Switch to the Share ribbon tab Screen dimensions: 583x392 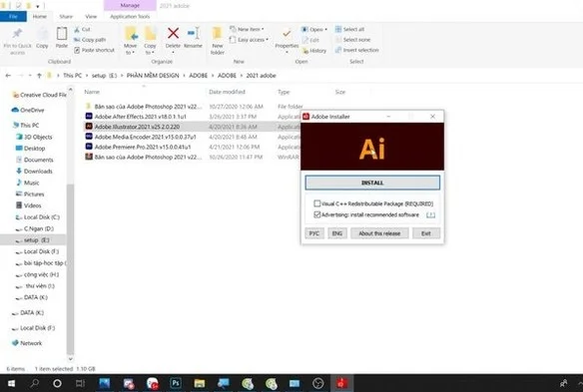tap(66, 16)
